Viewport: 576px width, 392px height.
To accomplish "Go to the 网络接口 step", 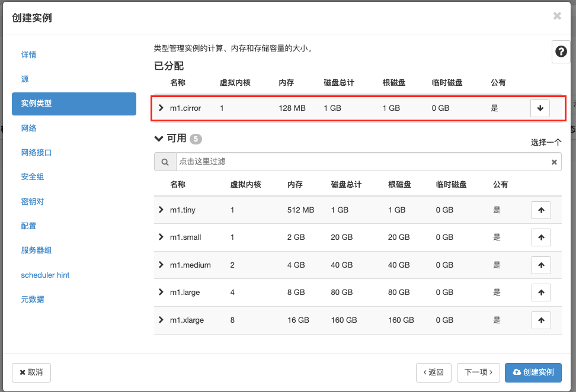I will click(x=36, y=152).
